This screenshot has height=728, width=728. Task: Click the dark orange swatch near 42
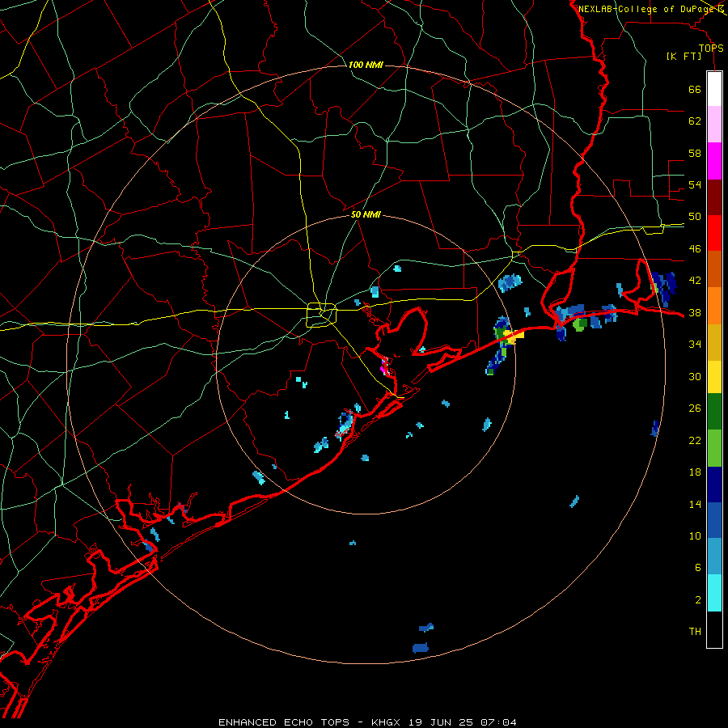click(x=714, y=269)
